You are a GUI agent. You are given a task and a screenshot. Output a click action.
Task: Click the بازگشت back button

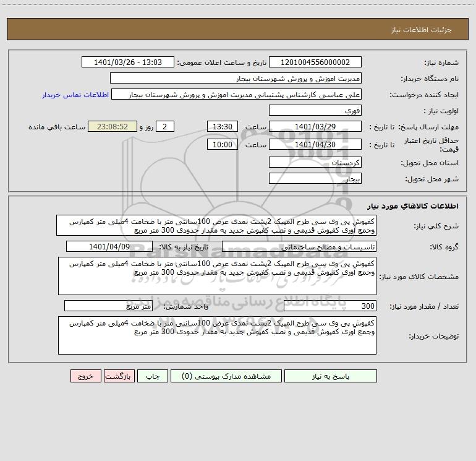119,376
